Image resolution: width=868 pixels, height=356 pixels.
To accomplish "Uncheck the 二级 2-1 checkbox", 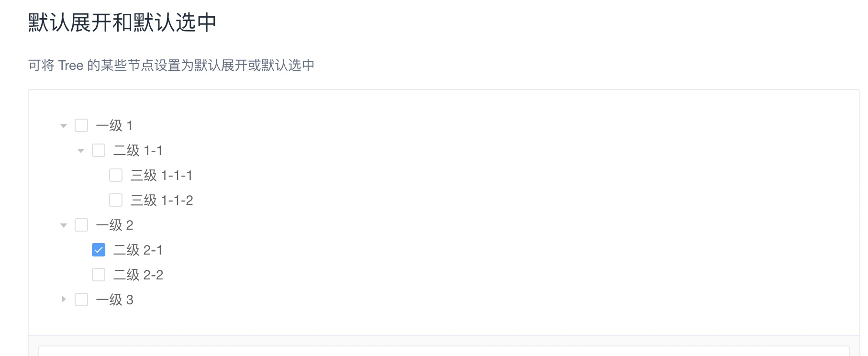I will point(99,250).
